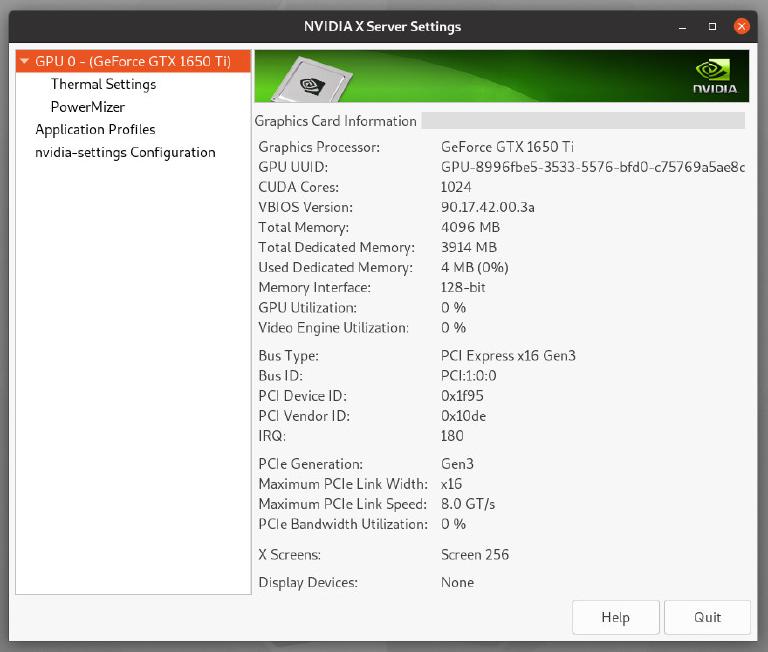
Task: Select Application Profiles in sidebar
Action: tap(95, 129)
